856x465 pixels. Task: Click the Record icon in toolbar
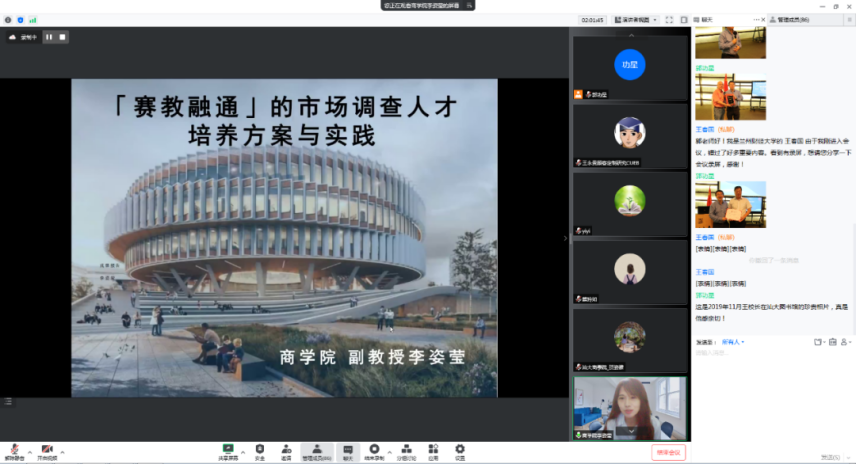tap(374, 450)
